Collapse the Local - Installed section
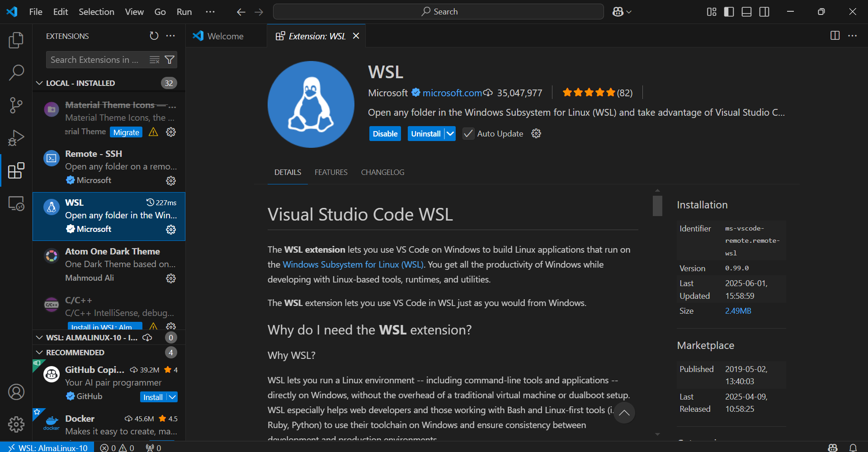Screen dimensions: 868x452 point(39,83)
